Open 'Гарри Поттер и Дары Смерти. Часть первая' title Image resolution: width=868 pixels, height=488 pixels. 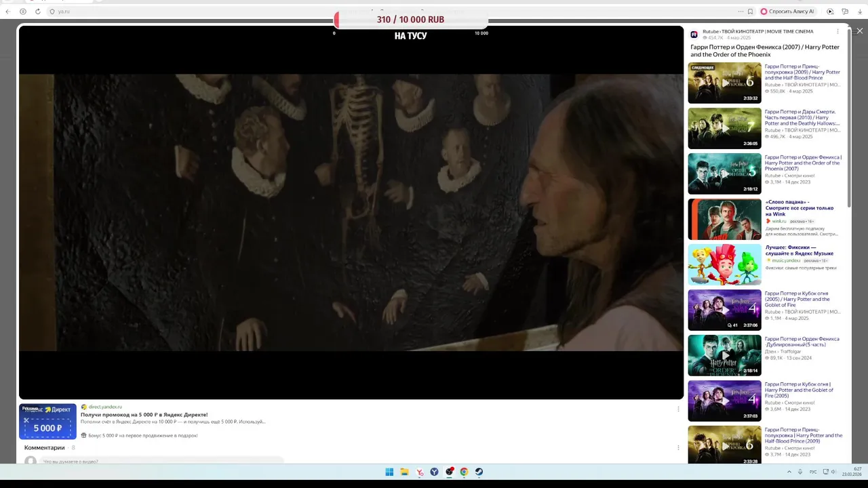[x=802, y=117]
